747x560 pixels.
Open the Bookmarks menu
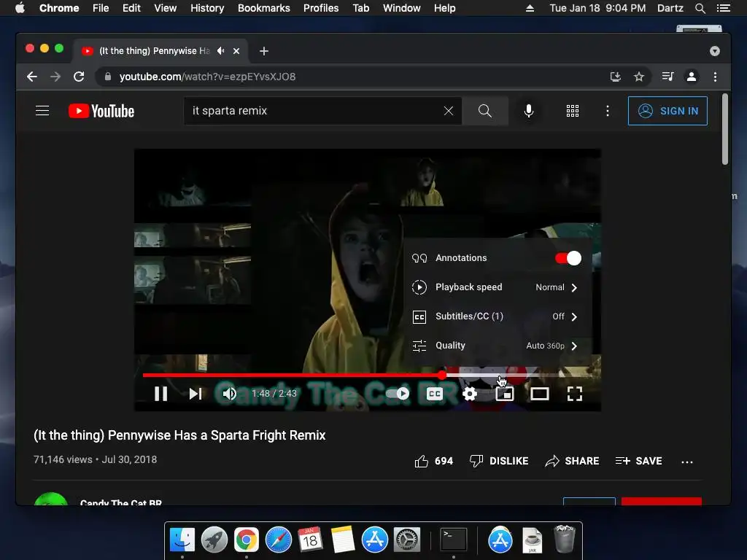[264, 8]
